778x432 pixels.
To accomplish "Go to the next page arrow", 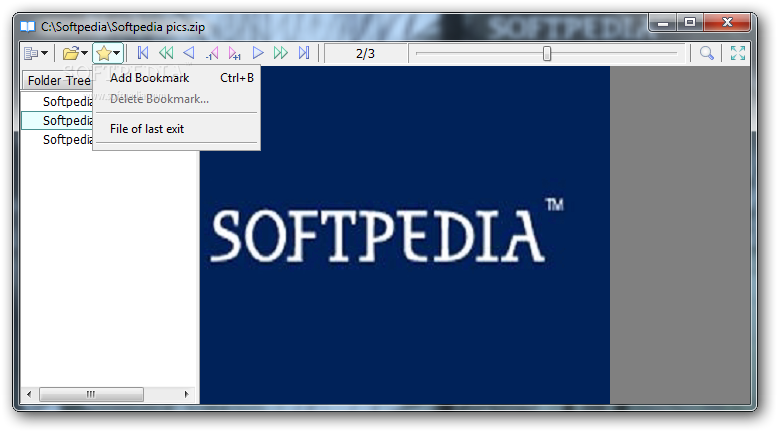I will (x=258, y=53).
